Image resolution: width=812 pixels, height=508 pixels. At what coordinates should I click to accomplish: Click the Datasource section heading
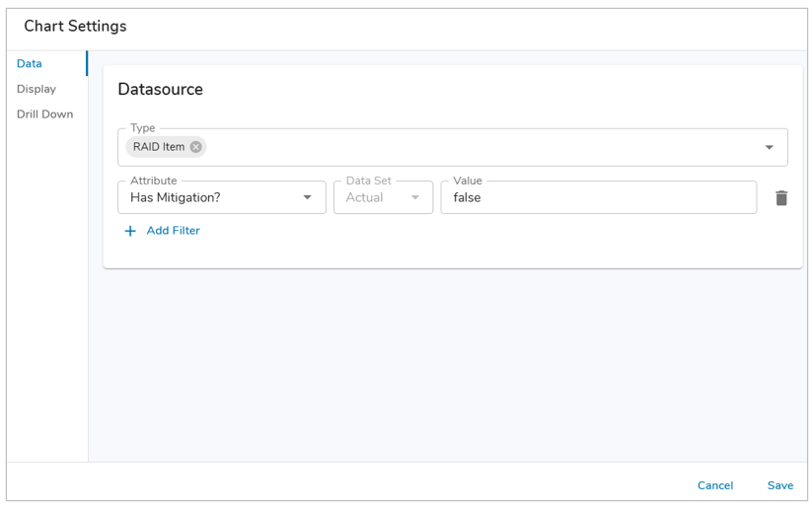click(160, 90)
